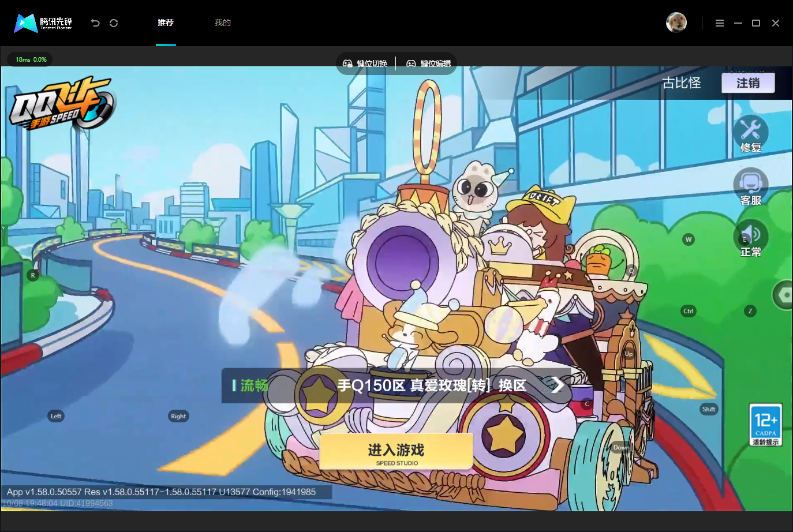Click the Tencent Pioneer logo
The image size is (793, 532).
(x=43, y=23)
